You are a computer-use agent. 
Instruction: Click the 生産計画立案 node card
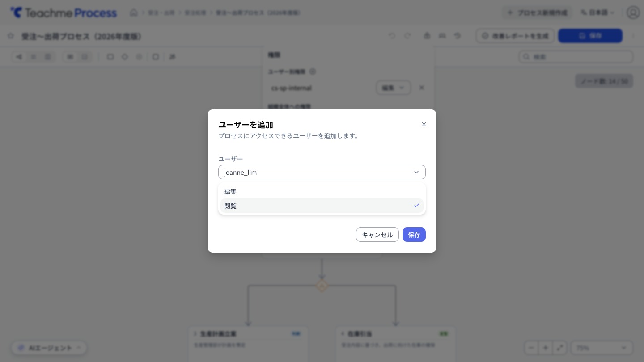(248, 344)
